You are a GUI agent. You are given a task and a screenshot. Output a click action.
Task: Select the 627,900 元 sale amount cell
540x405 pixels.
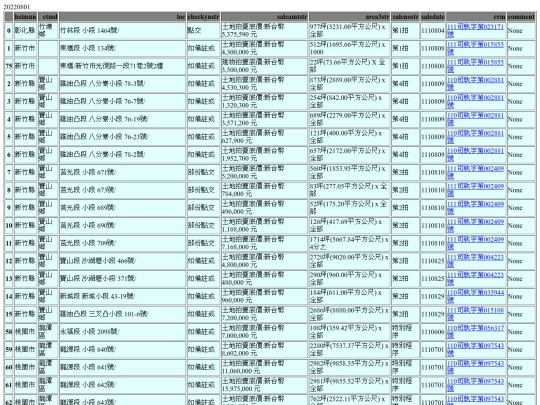click(x=264, y=137)
